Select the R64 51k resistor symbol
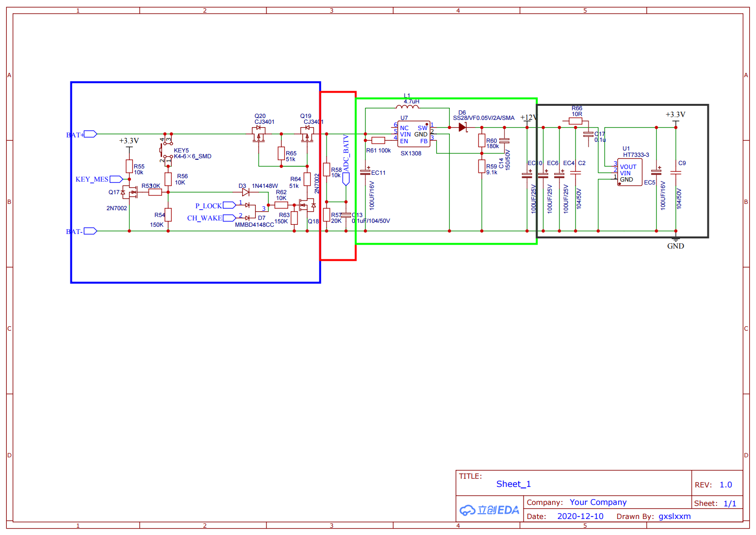756x535 pixels. (307, 179)
